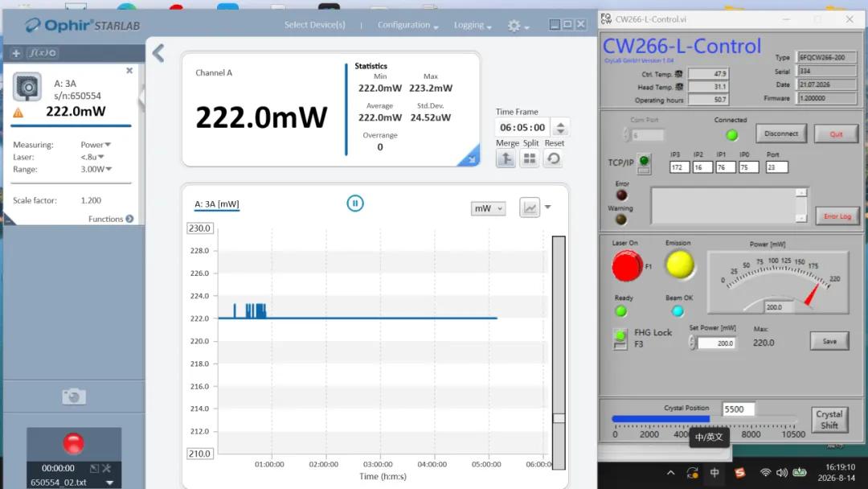Click the Ctrl. Temp. icon in CW266 window
Screen dimensions: 868x489
(678, 74)
